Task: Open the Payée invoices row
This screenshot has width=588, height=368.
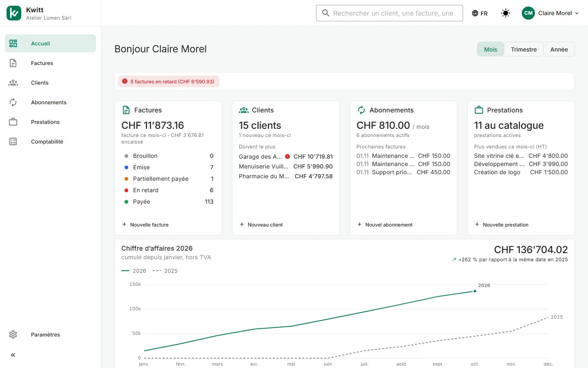Action: click(169, 202)
